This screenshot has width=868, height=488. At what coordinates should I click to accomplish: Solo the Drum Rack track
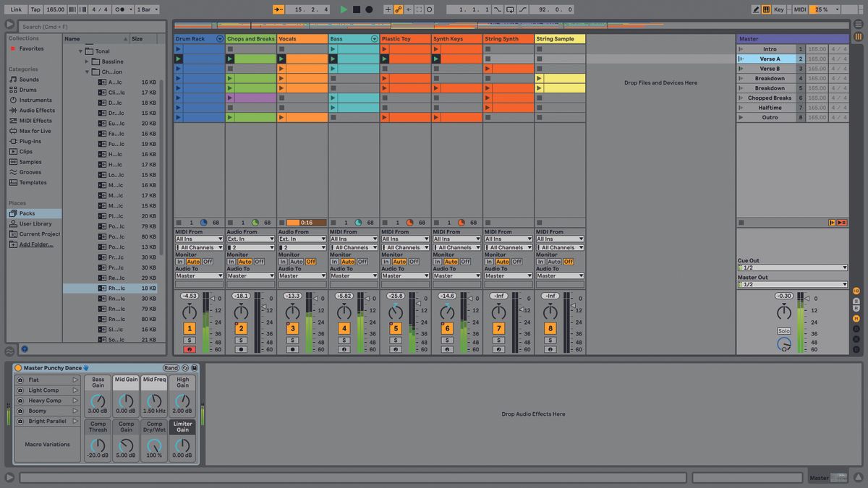click(x=190, y=339)
